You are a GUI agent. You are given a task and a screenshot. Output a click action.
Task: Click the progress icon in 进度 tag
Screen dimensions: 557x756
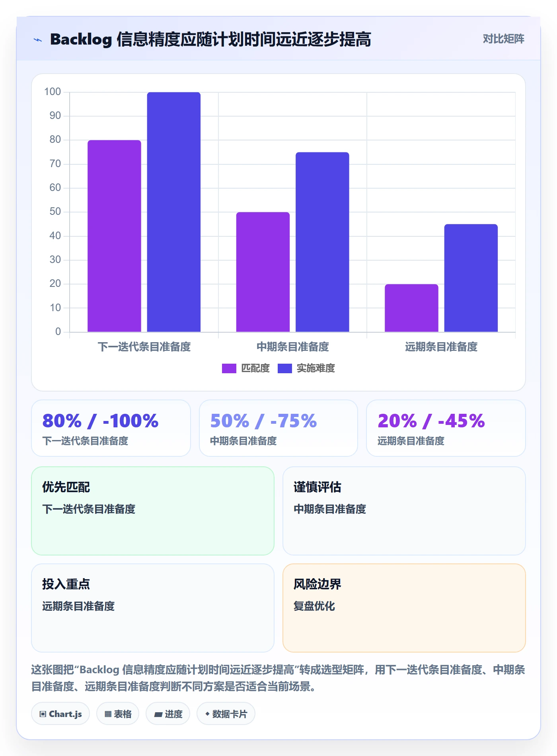click(x=158, y=714)
